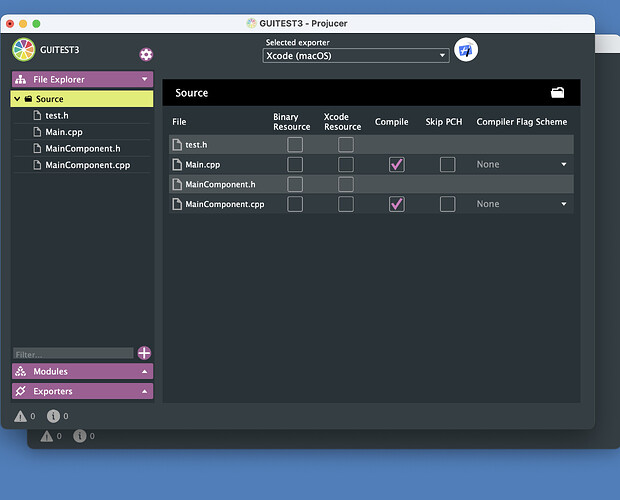Select the Source folder row
This screenshot has height=500, width=620.
pos(82,99)
